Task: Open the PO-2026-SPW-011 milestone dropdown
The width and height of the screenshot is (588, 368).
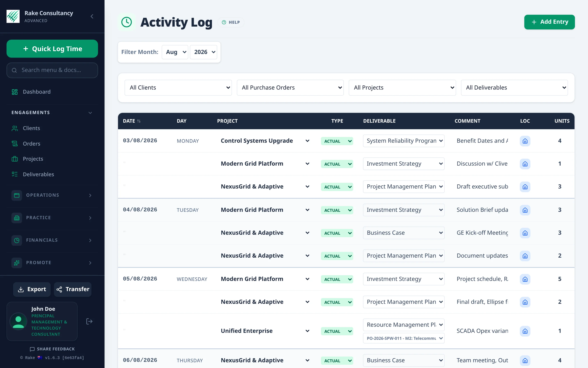Action: tap(404, 338)
